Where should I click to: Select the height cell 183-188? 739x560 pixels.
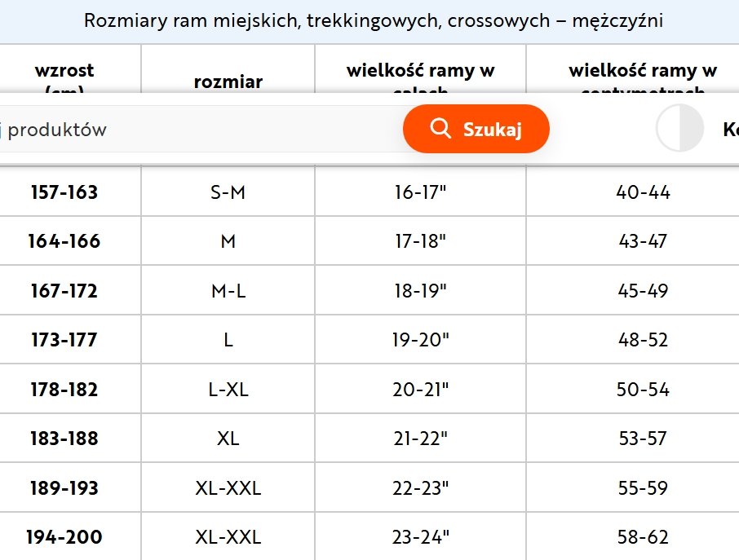[64, 439]
